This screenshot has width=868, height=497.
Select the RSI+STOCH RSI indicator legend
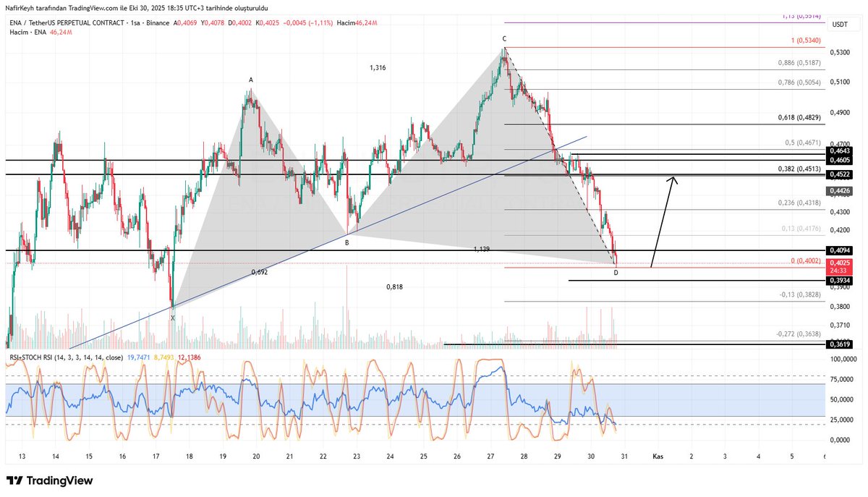pos(65,357)
